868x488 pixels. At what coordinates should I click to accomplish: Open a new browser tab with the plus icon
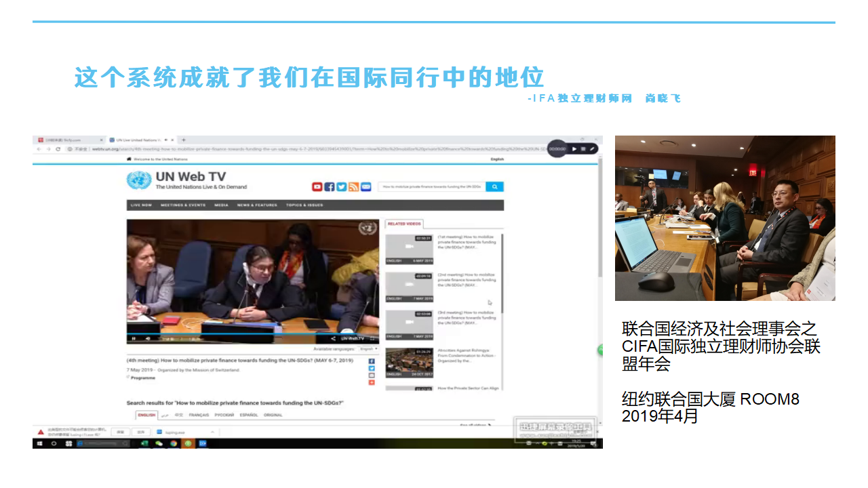click(184, 140)
